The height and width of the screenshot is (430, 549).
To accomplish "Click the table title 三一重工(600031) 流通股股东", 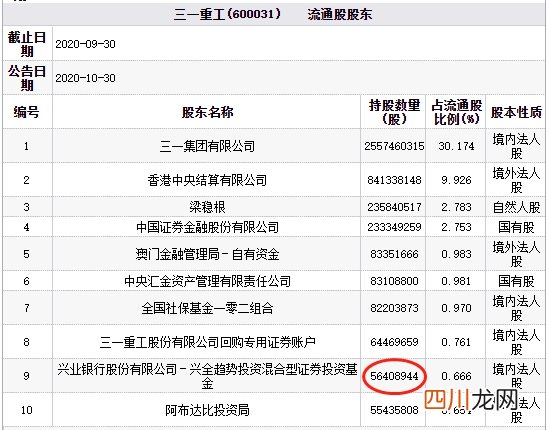I will tap(273, 14).
